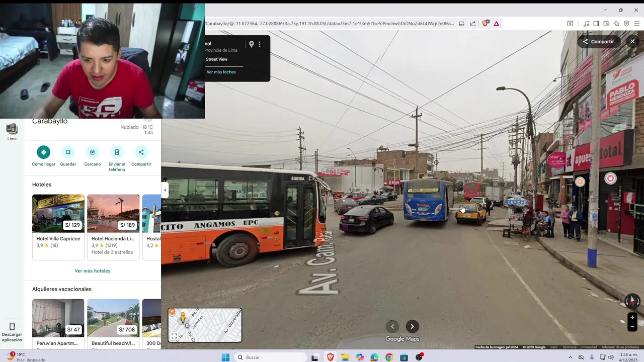Click the tab search icon in the toolbar

[x=570, y=23]
